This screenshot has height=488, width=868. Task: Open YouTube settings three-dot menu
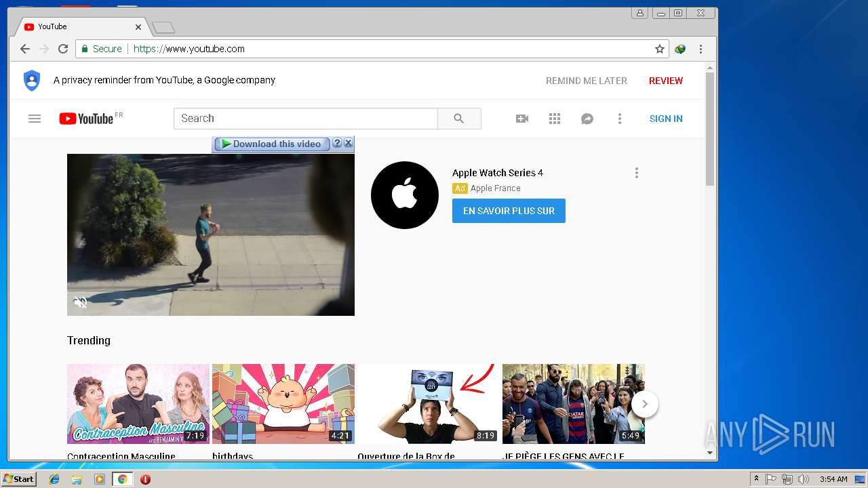(619, 119)
